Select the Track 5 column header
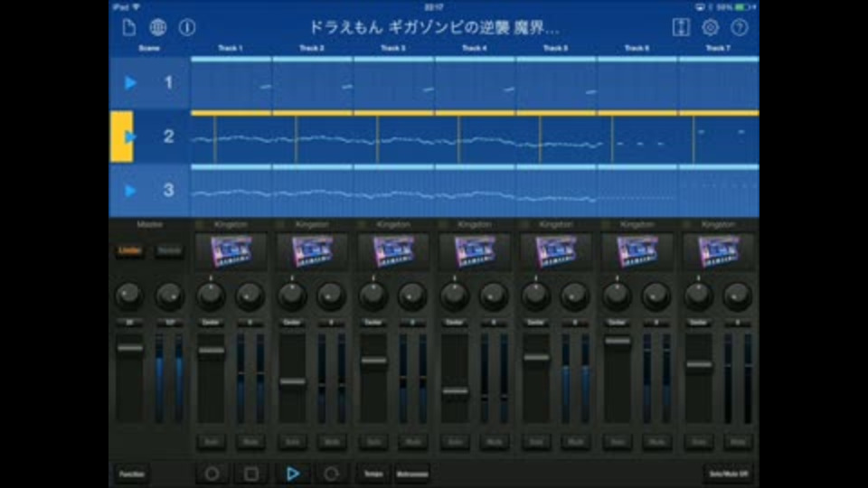The width and height of the screenshot is (868, 488). (556, 48)
